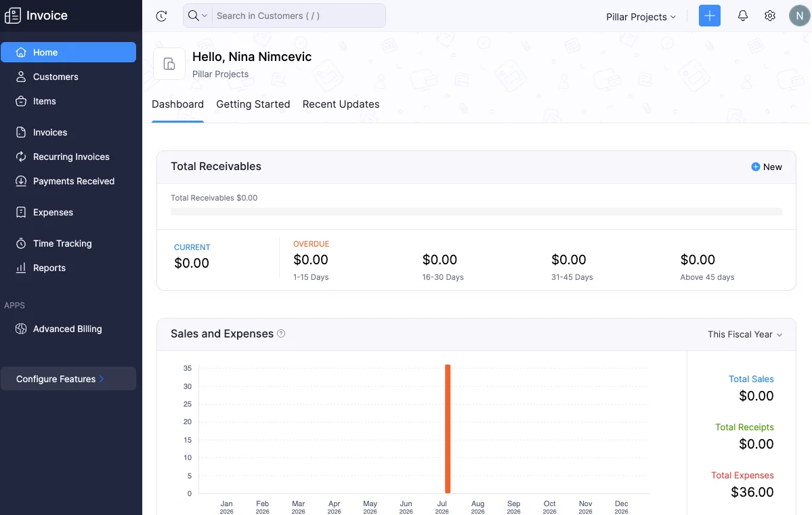
Task: Expand Configure Features arrow
Action: click(102, 379)
